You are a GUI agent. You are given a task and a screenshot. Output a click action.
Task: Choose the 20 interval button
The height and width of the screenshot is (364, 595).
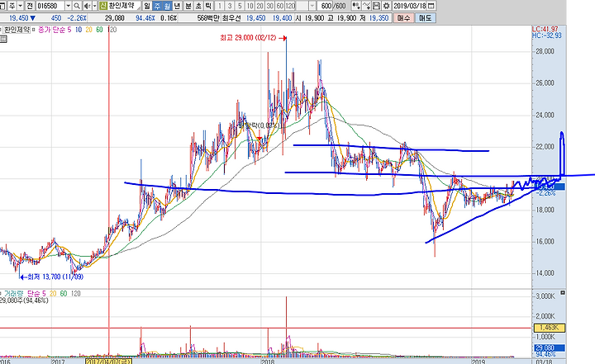click(x=260, y=6)
